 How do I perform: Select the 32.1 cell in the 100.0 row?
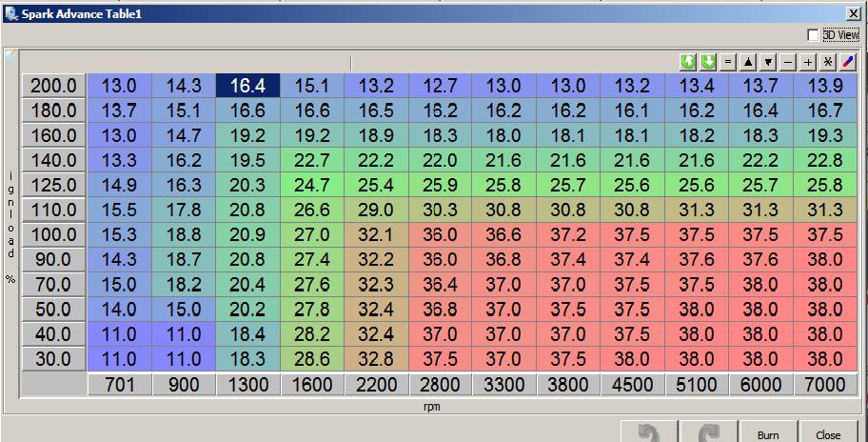click(376, 235)
